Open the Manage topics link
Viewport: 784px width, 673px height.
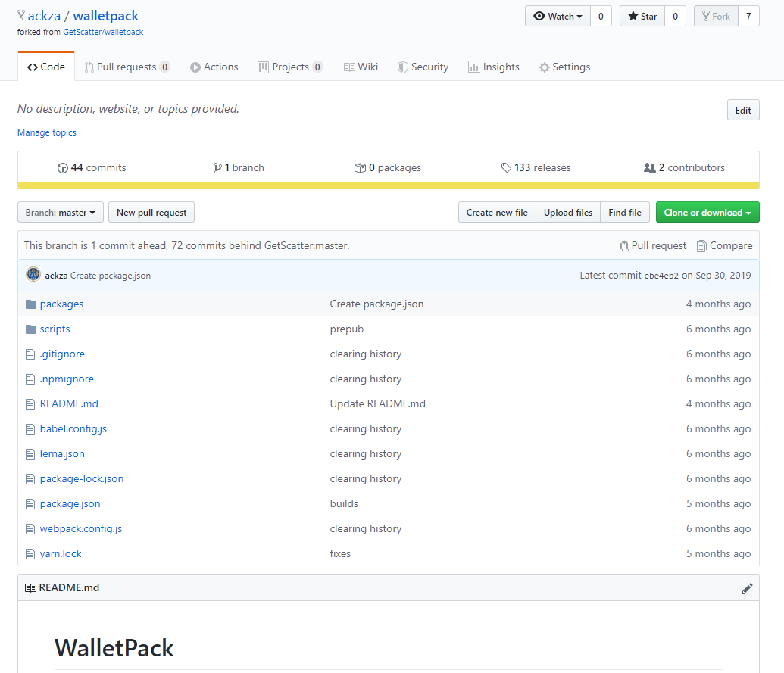(47, 132)
